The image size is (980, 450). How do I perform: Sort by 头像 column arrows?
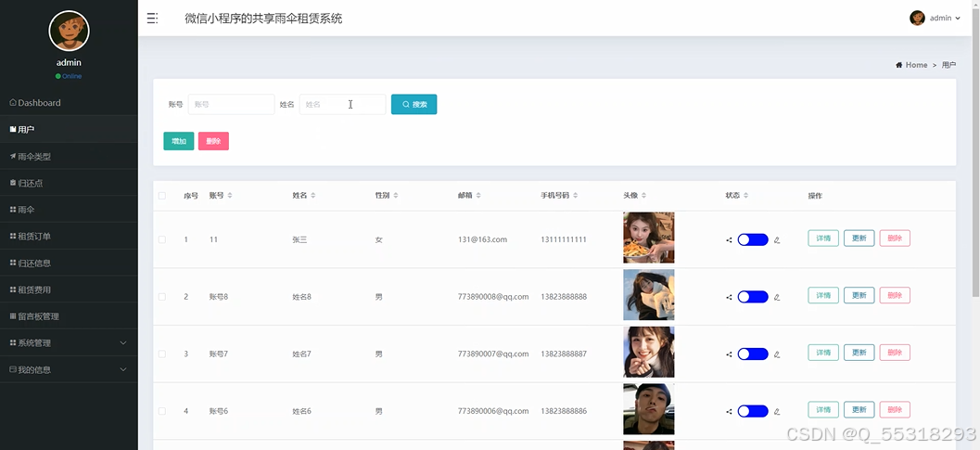tap(643, 196)
